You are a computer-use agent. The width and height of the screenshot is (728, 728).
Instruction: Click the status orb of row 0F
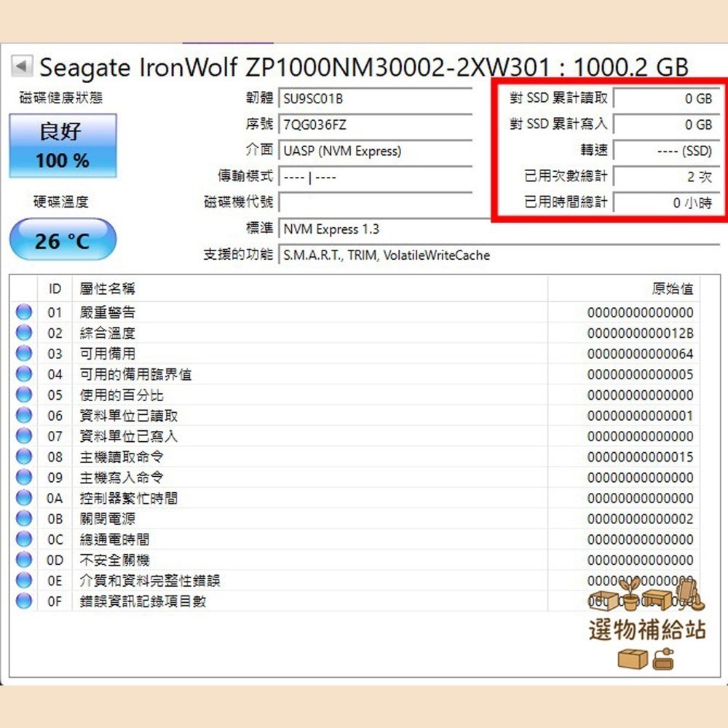point(24,601)
